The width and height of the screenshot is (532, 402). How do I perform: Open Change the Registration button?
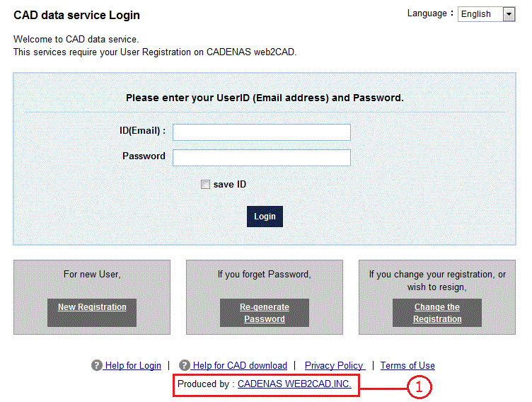tap(437, 313)
